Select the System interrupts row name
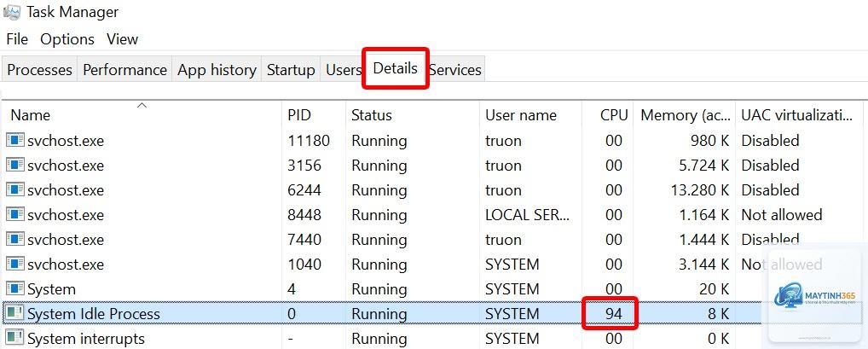Image resolution: width=868 pixels, height=349 pixels. pos(86,339)
